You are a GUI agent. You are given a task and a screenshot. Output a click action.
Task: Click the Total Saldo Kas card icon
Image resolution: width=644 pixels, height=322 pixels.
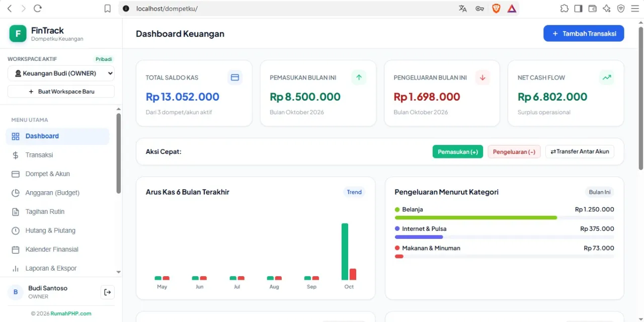pos(235,77)
